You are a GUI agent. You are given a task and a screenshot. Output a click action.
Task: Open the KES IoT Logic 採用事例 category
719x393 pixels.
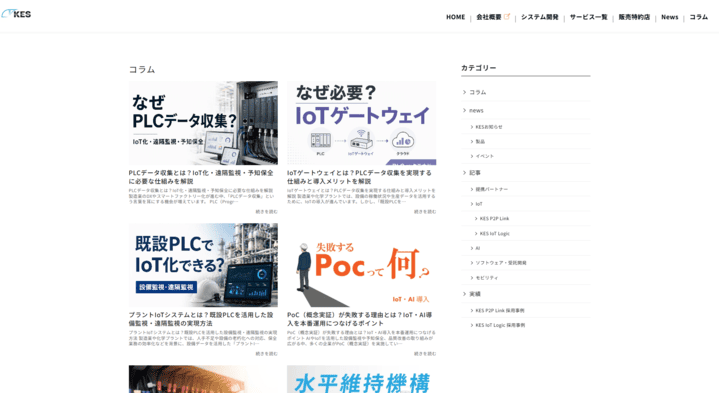click(500, 325)
